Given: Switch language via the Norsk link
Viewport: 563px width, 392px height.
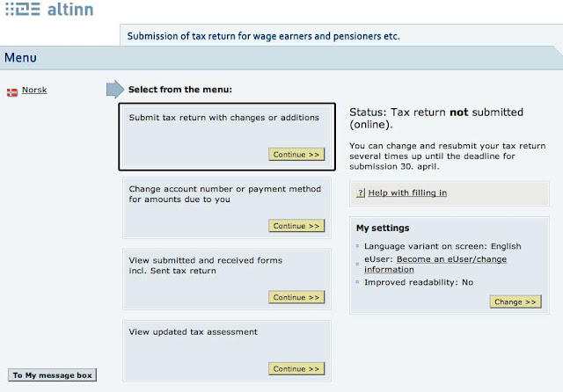Looking at the screenshot, I should pyautogui.click(x=34, y=90).
